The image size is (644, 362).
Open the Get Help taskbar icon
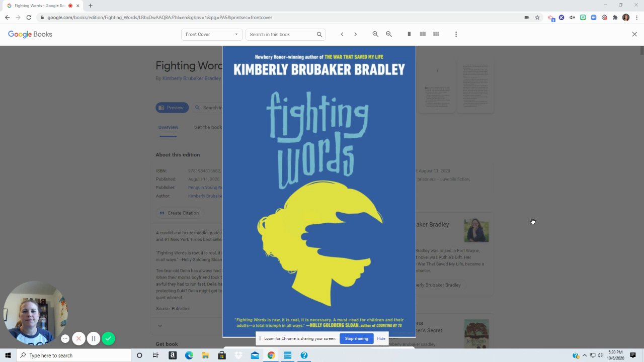coord(304,355)
